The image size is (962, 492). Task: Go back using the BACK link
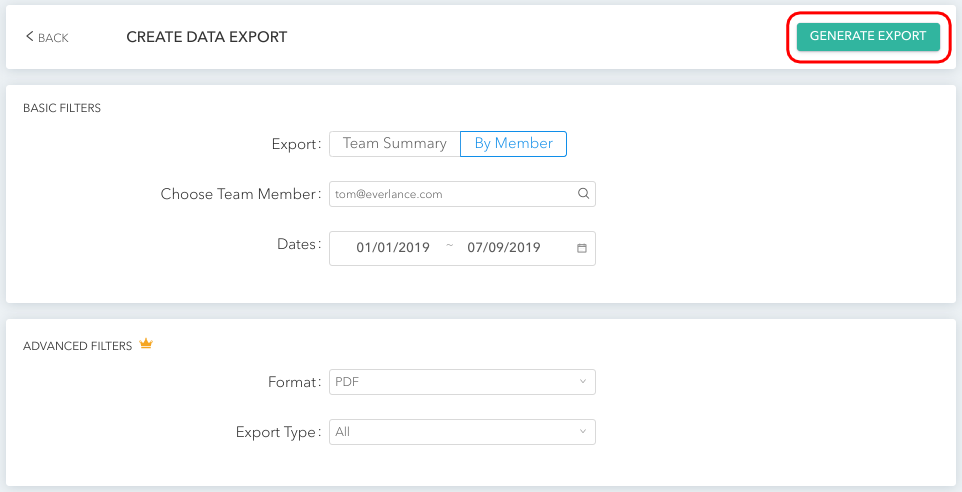point(47,37)
